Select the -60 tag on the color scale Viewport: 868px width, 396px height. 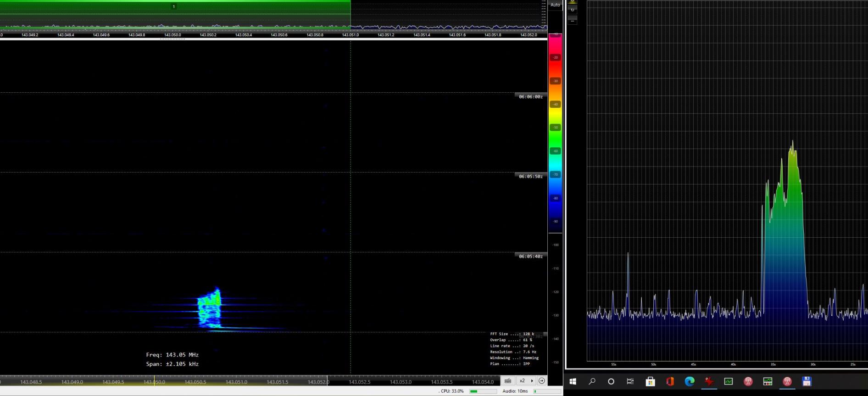(x=556, y=151)
